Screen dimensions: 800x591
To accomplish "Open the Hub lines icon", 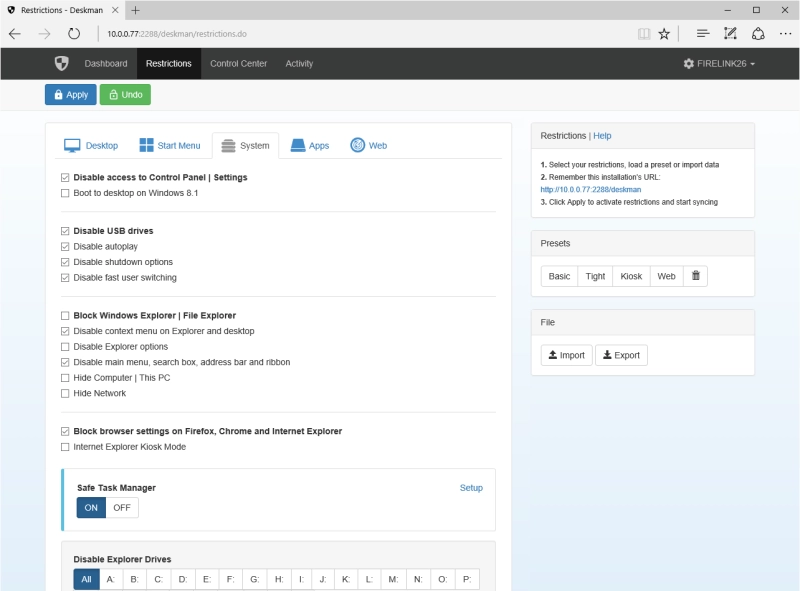I will click(x=703, y=34).
